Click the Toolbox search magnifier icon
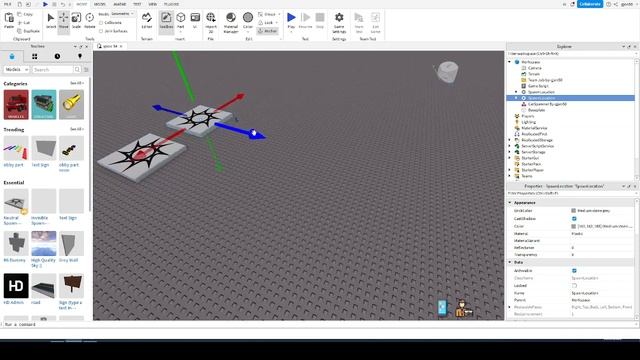The height and width of the screenshot is (360, 640). click(77, 69)
